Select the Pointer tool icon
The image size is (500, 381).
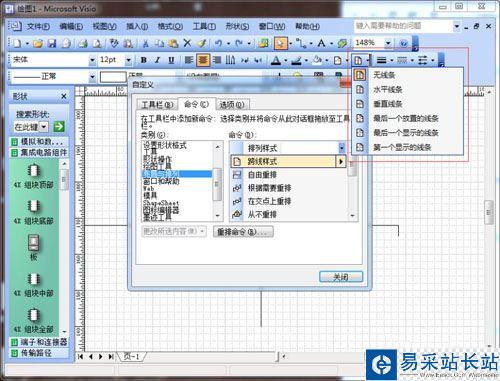click(281, 43)
